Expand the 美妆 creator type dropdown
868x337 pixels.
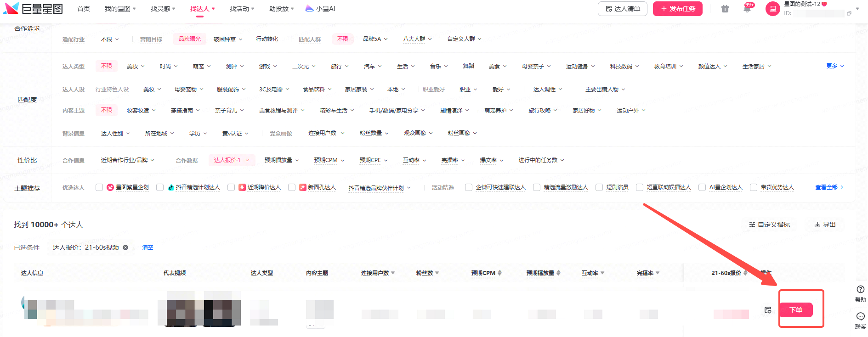[x=136, y=66]
